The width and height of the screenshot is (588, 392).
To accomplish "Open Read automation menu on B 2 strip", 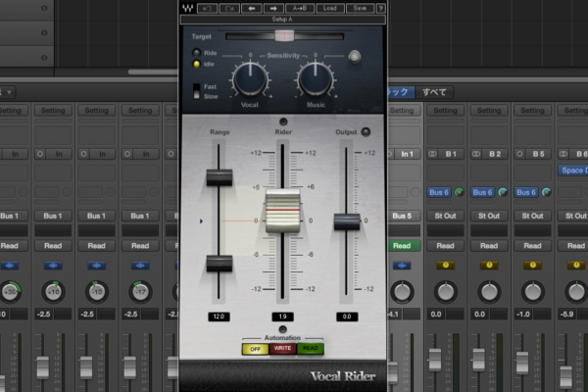I will click(489, 246).
